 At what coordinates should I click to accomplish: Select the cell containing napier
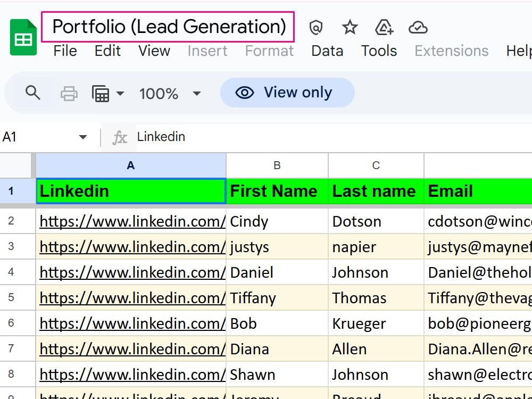tap(376, 247)
